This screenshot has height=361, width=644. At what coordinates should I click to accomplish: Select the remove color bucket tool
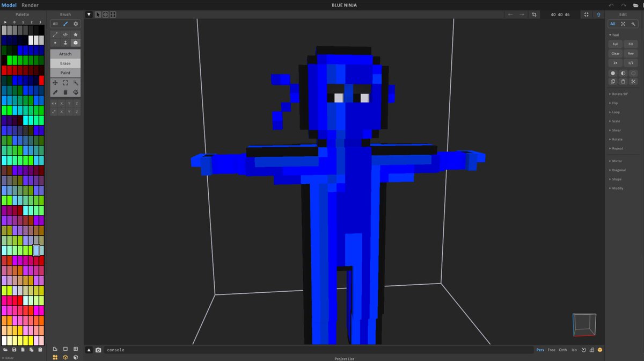(65, 92)
